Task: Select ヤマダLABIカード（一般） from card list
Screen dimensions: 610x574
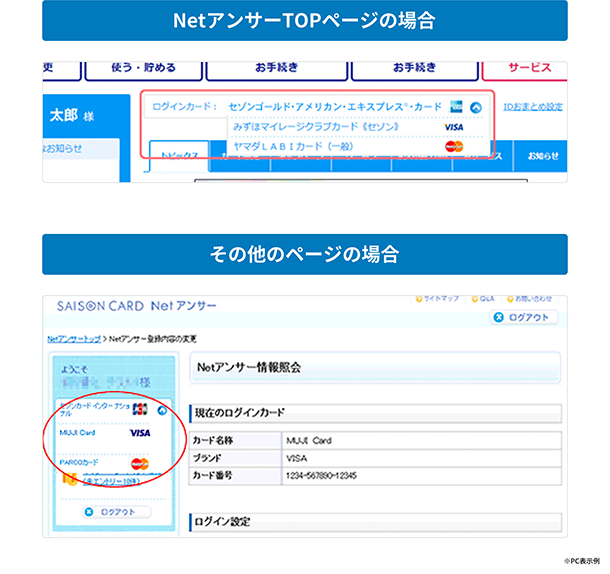Action: (293, 147)
